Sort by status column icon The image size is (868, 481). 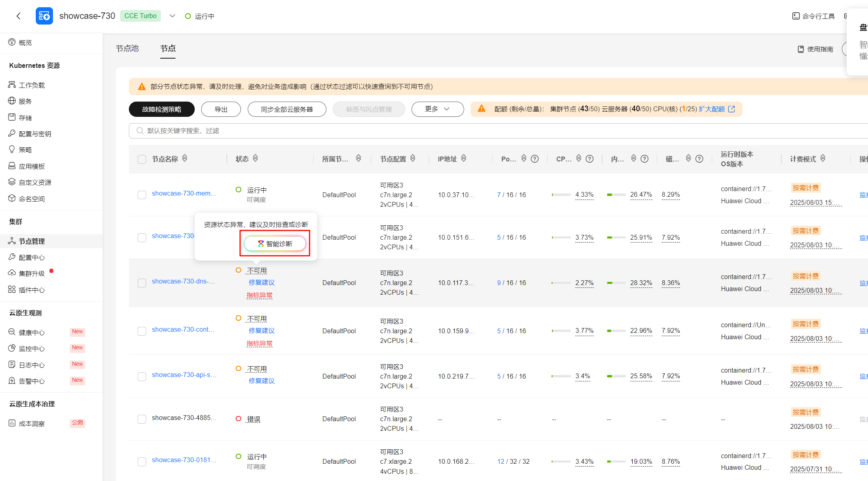(255, 159)
